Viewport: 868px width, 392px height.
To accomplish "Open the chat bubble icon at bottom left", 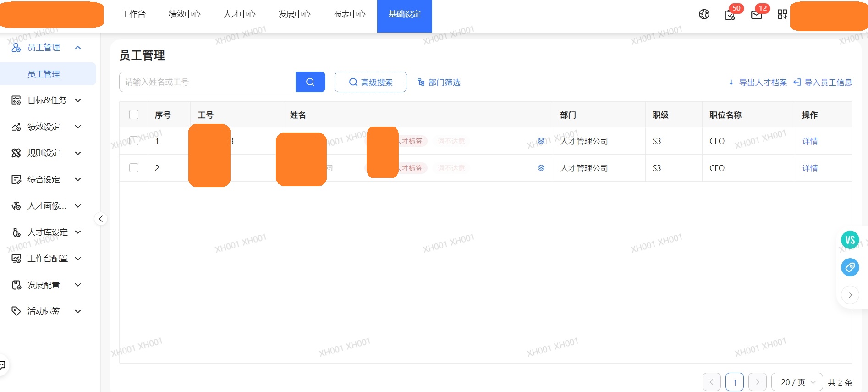I will point(2,365).
